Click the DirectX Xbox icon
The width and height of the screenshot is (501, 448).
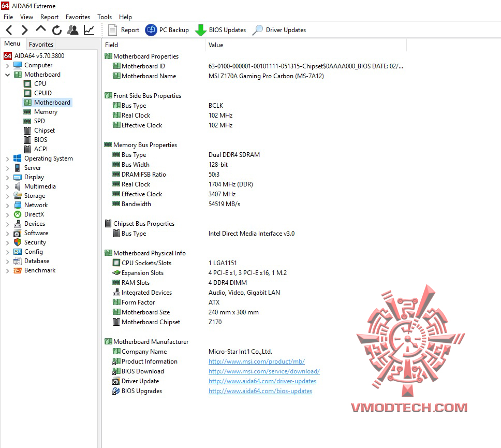(18, 214)
